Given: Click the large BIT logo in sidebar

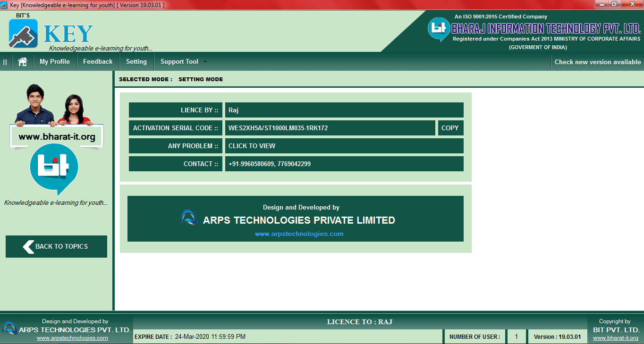Looking at the screenshot, I should point(53,169).
